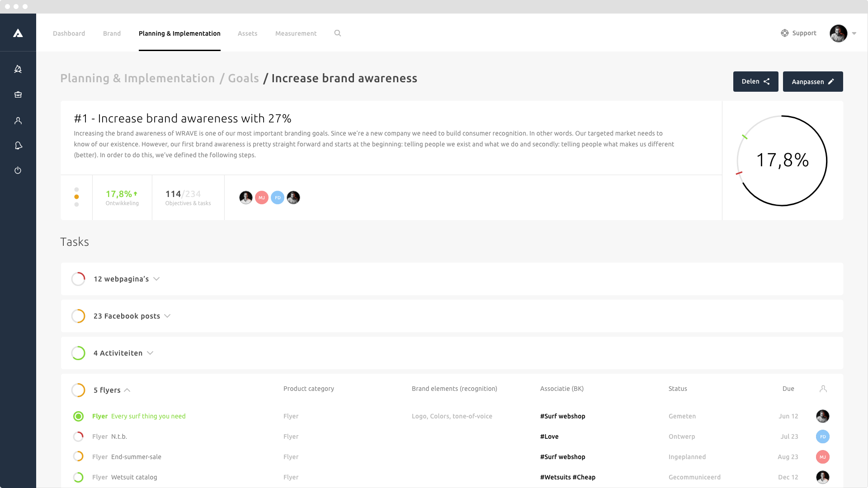Open the briefcase icon in sidebar
The width and height of the screenshot is (868, 488).
point(18,94)
